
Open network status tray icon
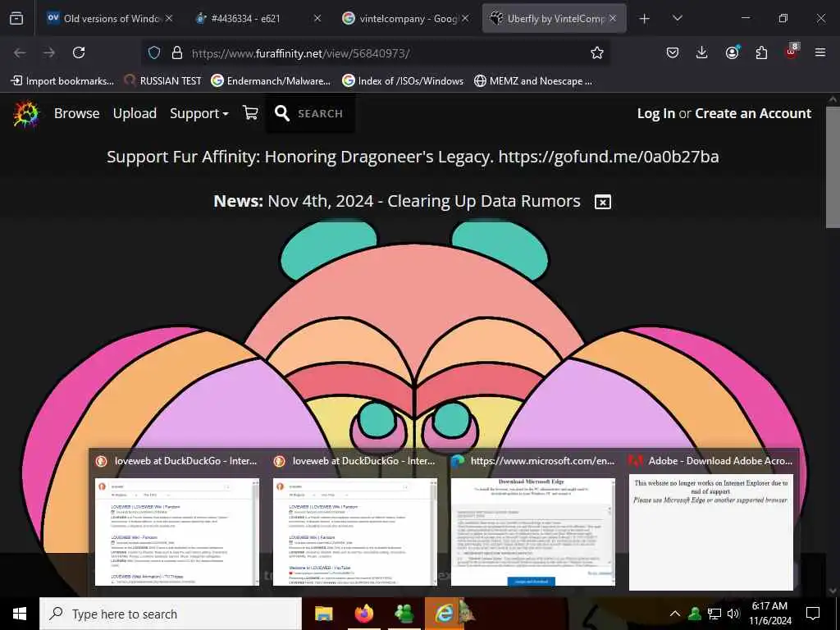click(x=714, y=614)
